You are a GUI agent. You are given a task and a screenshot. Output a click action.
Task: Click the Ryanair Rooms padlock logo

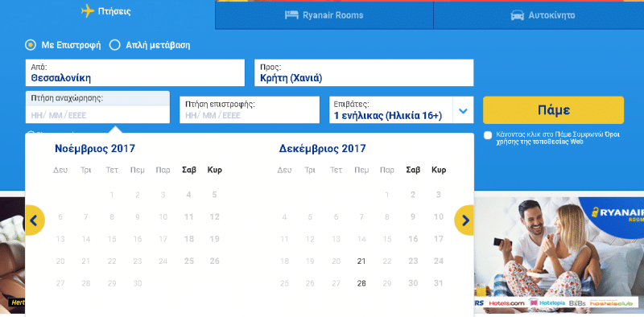pos(595,212)
